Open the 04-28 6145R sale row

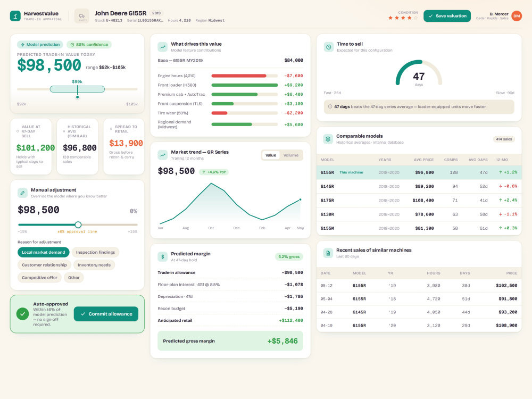(x=419, y=312)
